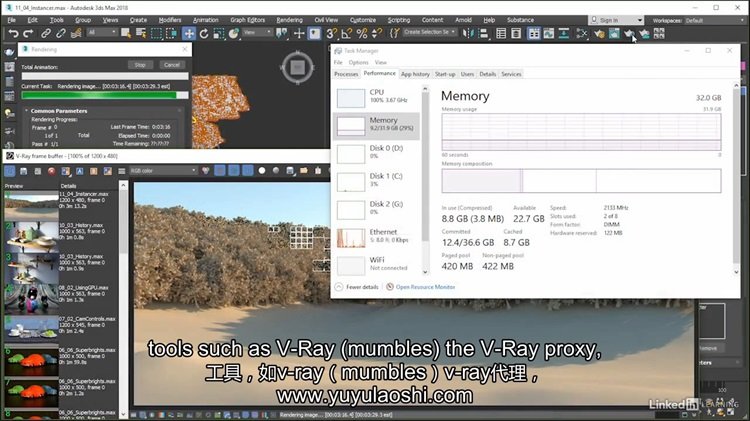This screenshot has height=421, width=750.
Task: Click the red stop icon in frame buffer
Action: 52,171
